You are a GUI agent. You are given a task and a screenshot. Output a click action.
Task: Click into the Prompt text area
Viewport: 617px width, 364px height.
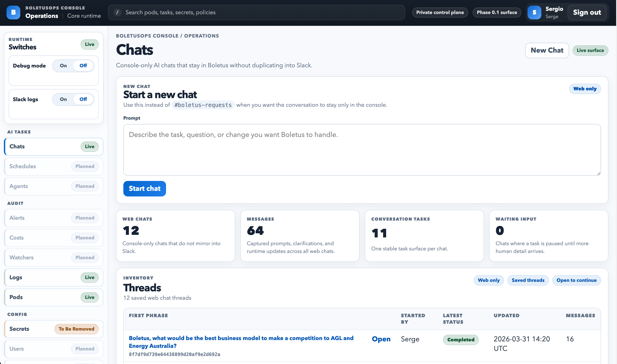[x=362, y=150]
